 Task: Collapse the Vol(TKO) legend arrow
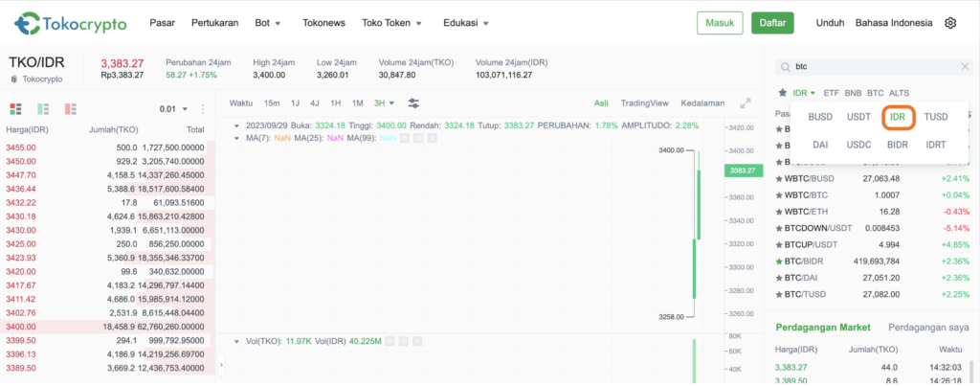click(237, 341)
